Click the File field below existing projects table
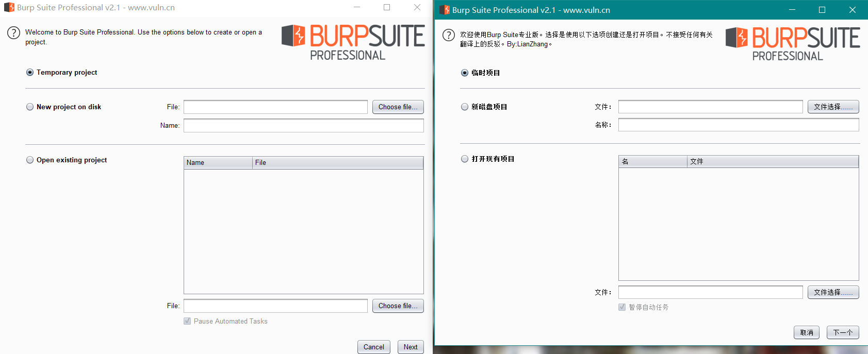Screen dimensions: 868x354 275,306
